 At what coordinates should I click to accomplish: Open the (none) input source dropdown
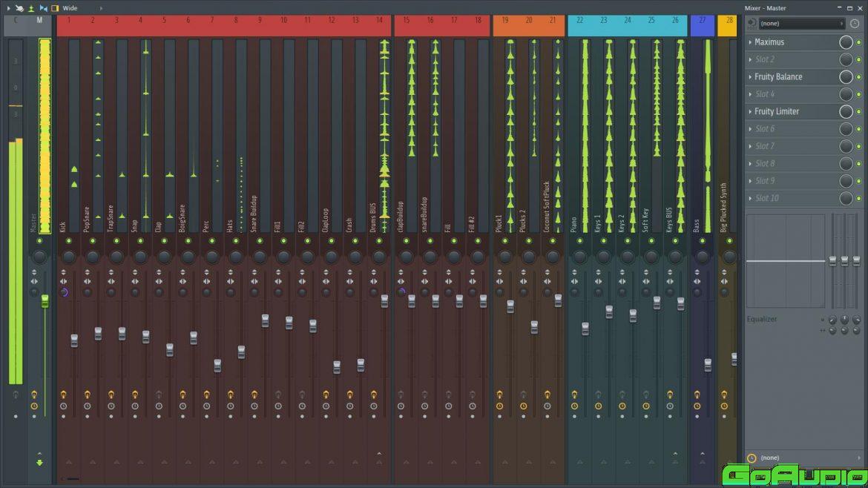pyautogui.click(x=801, y=24)
